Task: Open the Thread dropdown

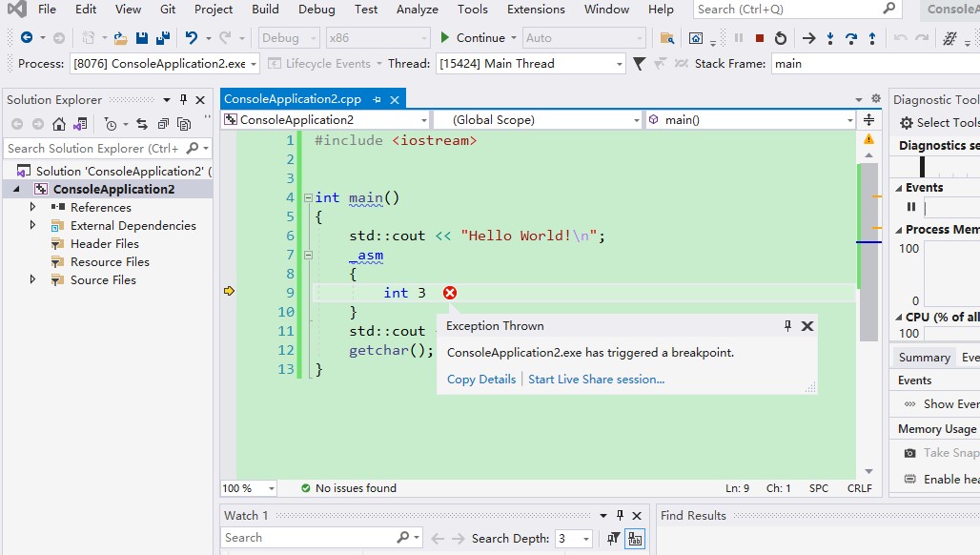Action: [x=620, y=64]
